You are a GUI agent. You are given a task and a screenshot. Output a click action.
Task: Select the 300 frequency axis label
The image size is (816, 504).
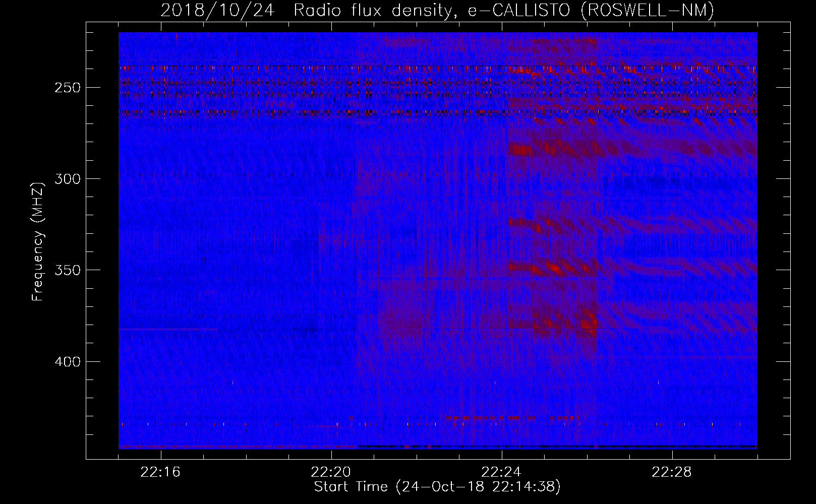(x=67, y=179)
